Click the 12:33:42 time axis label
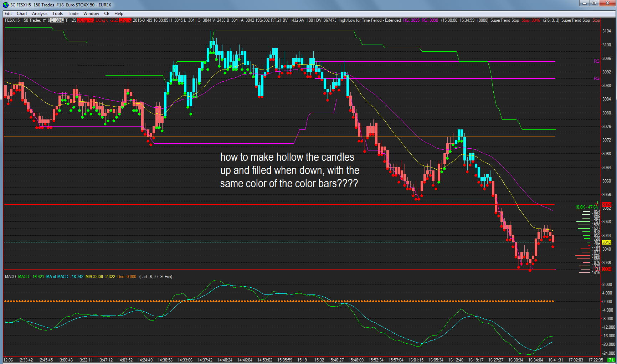The image size is (617, 364). [x=25, y=360]
